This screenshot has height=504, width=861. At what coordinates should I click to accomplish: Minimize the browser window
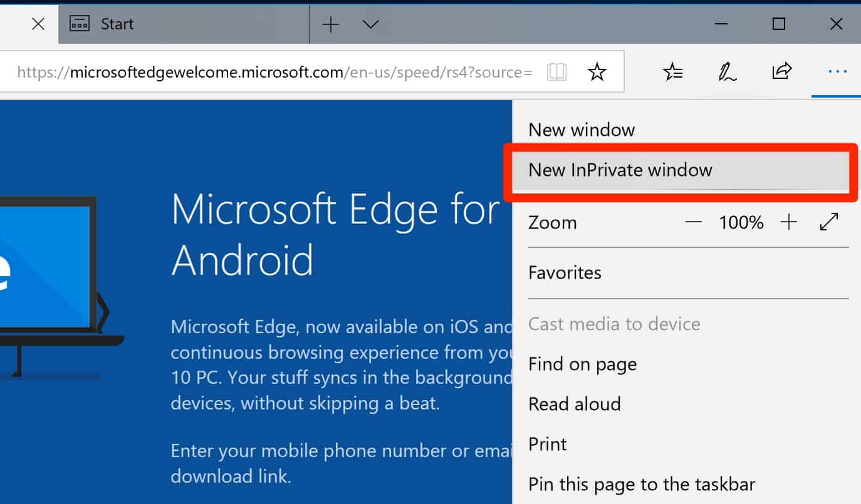coord(722,24)
